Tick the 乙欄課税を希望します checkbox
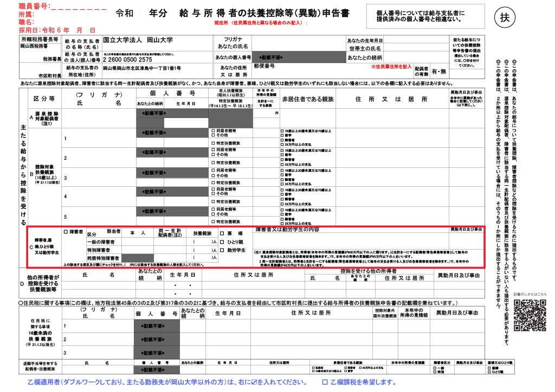This screenshot has height=392, width=555. [325, 382]
